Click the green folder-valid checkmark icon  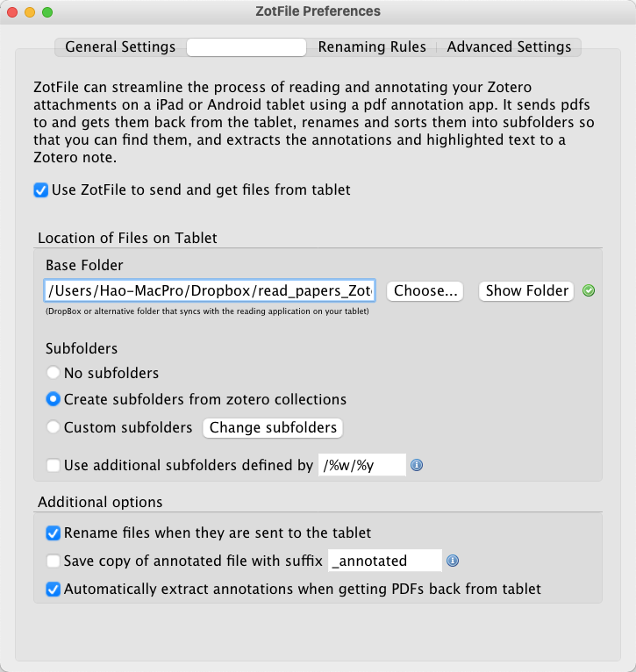pos(589,290)
